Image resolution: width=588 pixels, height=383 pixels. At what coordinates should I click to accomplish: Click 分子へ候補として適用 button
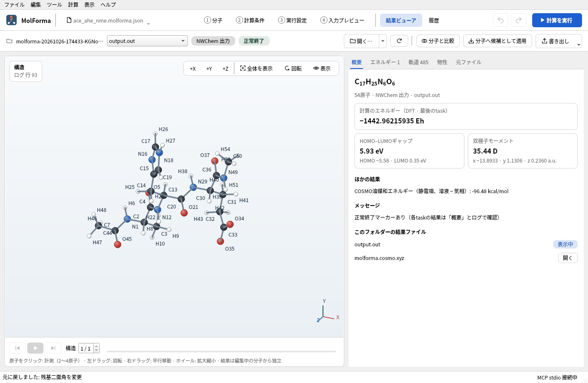coord(498,41)
